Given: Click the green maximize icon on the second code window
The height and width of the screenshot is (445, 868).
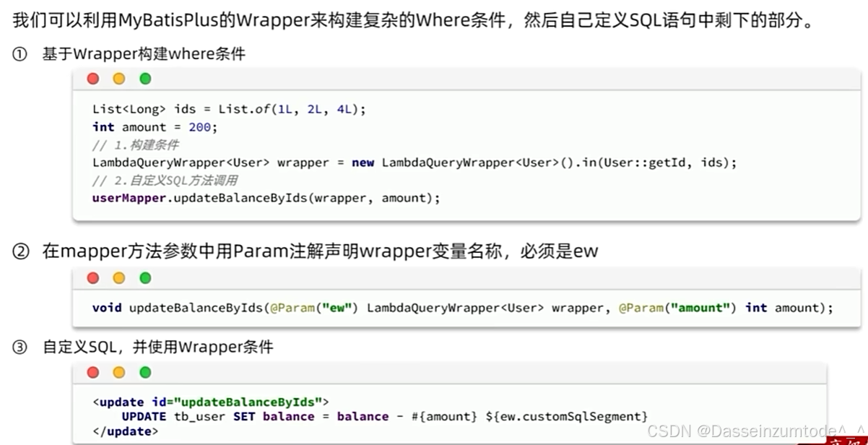Looking at the screenshot, I should click(x=144, y=277).
